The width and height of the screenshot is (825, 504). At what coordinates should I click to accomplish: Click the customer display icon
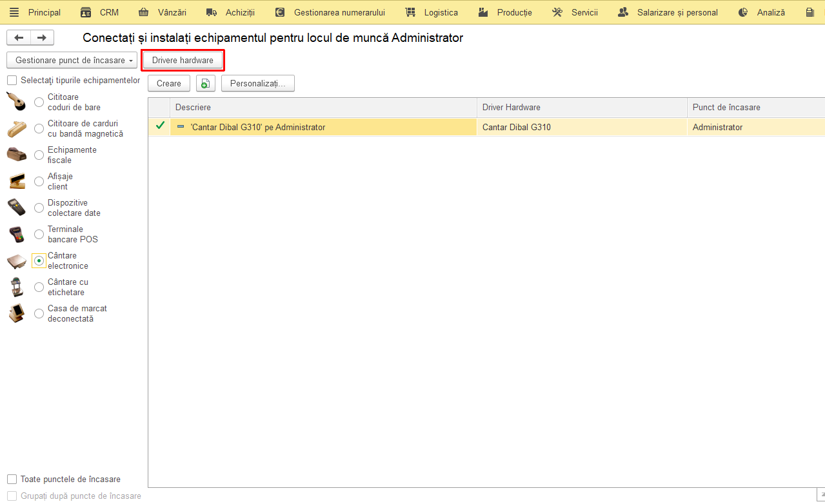point(16,181)
